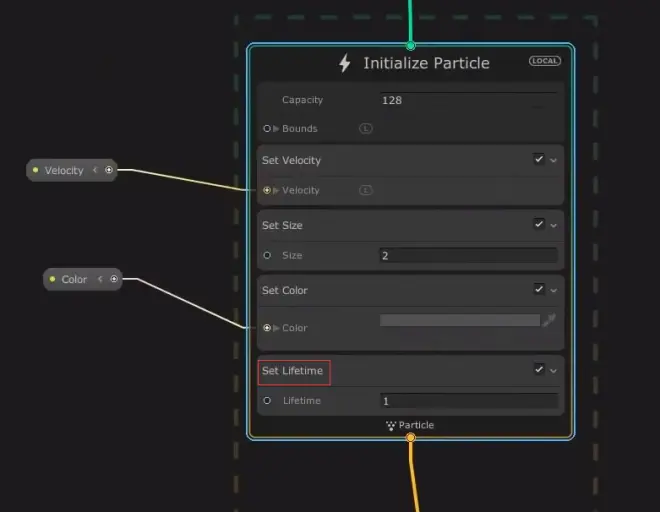Click the Lifetime input port circle
The height and width of the screenshot is (512, 660).
pyautogui.click(x=267, y=400)
